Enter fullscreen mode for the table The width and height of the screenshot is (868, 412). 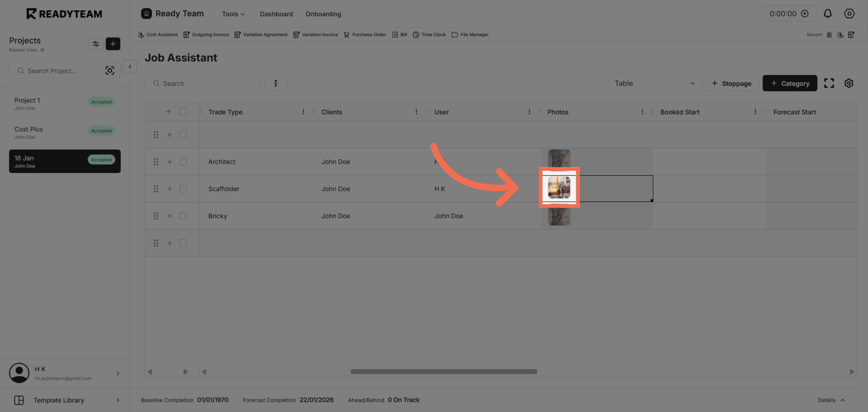(x=829, y=83)
